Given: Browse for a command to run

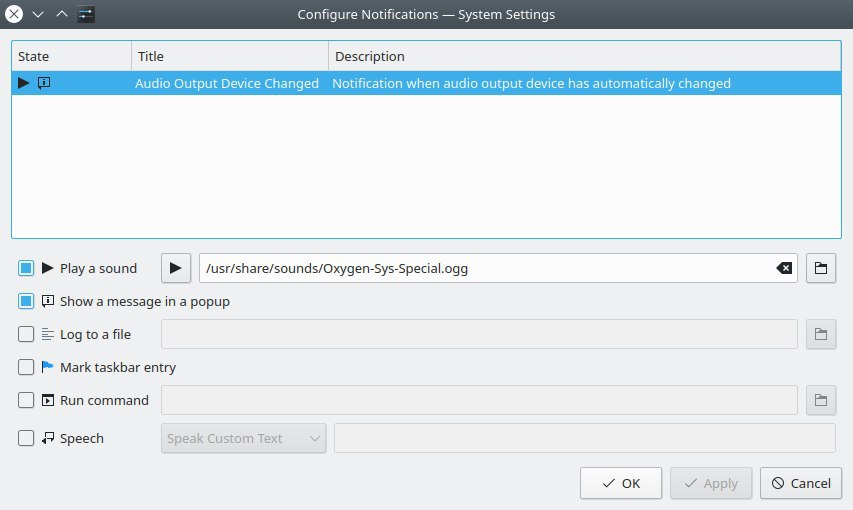Looking at the screenshot, I should pos(821,400).
